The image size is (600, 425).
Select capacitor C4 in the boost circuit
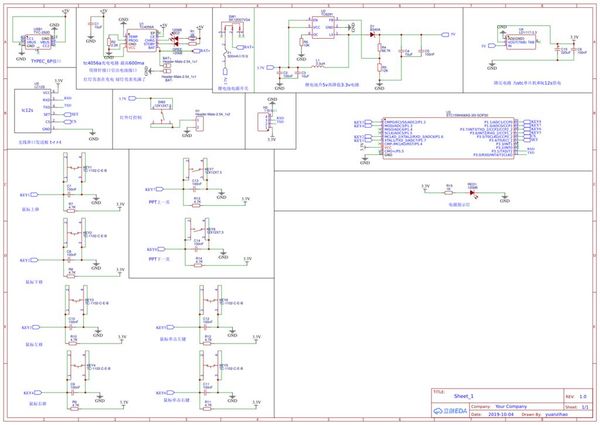point(401,51)
